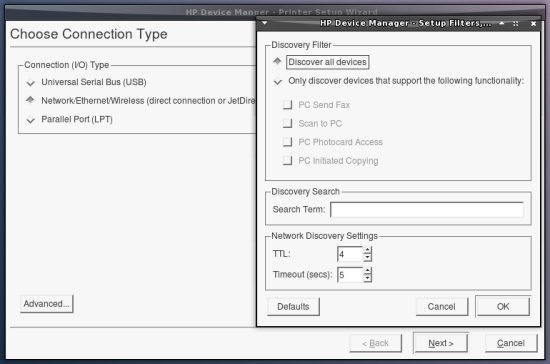Image resolution: width=550 pixels, height=364 pixels.
Task: Choose Universal Serial Bus (USB) connection
Action: [86, 82]
